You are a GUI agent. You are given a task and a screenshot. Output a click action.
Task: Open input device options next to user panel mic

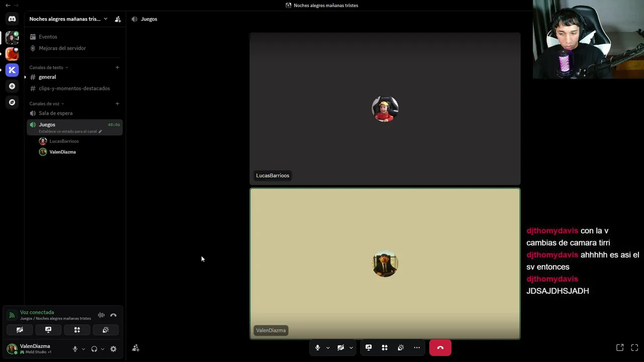(84, 349)
